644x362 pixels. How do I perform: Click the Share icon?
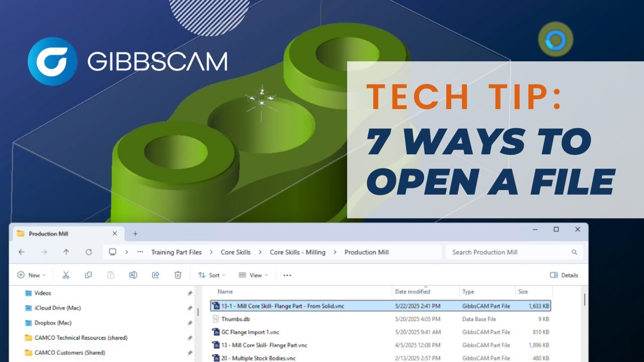click(x=155, y=275)
